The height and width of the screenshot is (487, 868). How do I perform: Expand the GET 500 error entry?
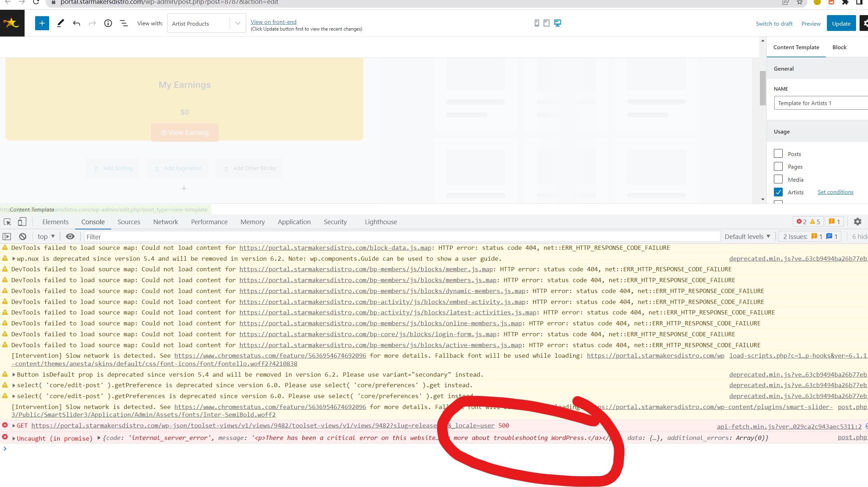(14, 426)
